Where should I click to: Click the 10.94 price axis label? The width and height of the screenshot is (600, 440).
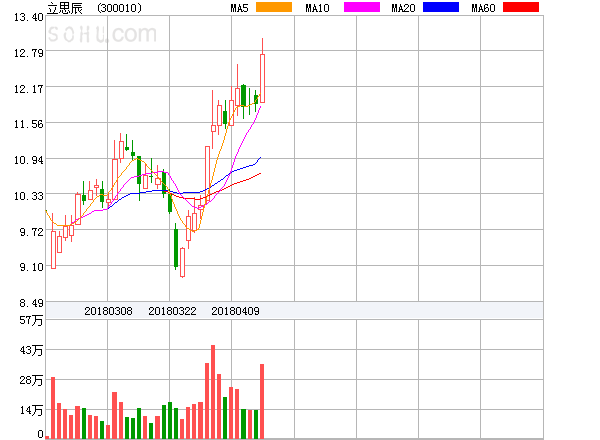[29, 160]
